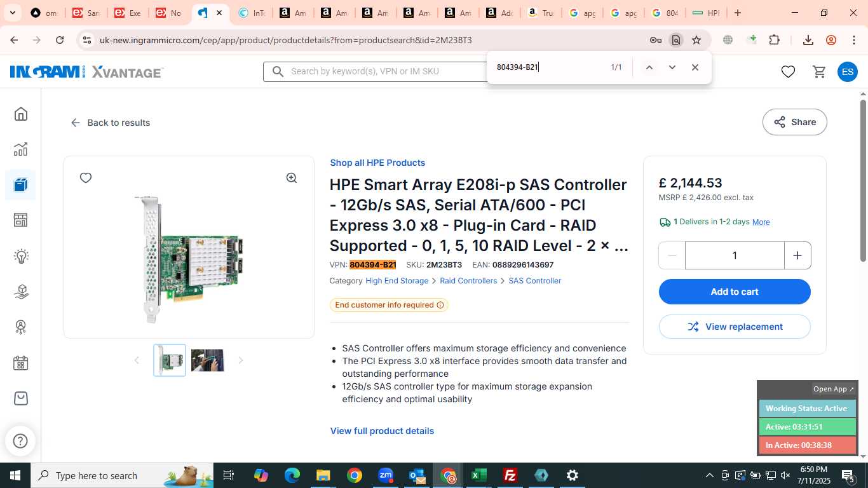Viewport: 868px width, 488px height.
Task: Open the wishlist heart in page header
Action: coord(788,72)
